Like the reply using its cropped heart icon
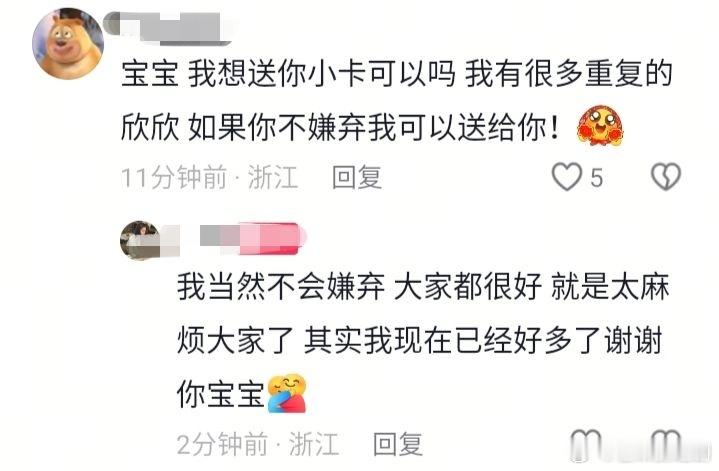Screen dimensions: 719x471 [586, 444]
